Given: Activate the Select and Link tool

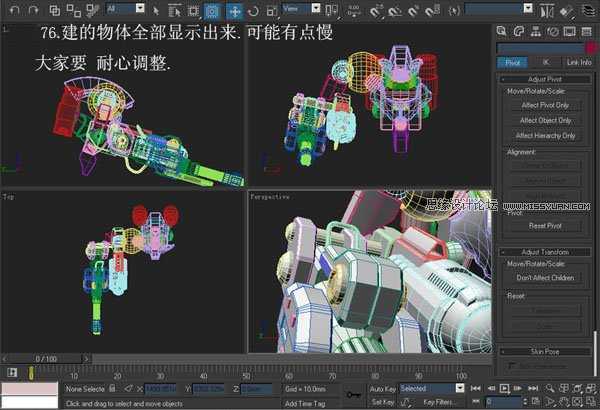Looking at the screenshot, I should (55, 10).
